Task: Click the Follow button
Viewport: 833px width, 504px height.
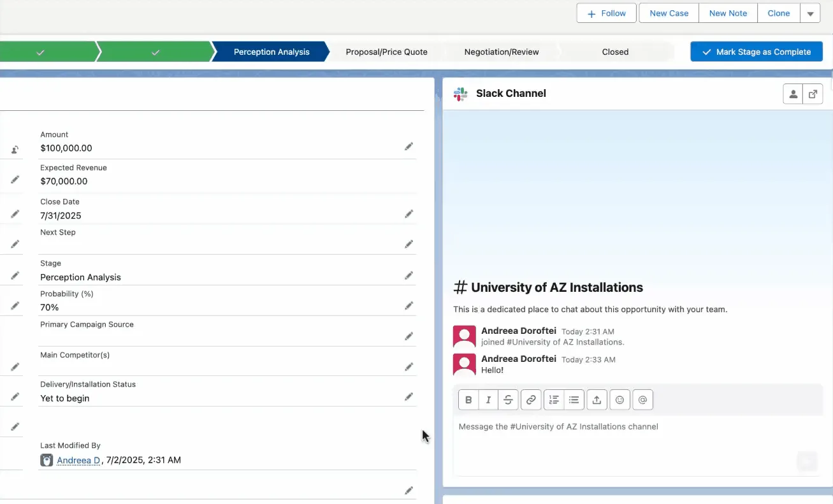Action: pyautogui.click(x=606, y=13)
